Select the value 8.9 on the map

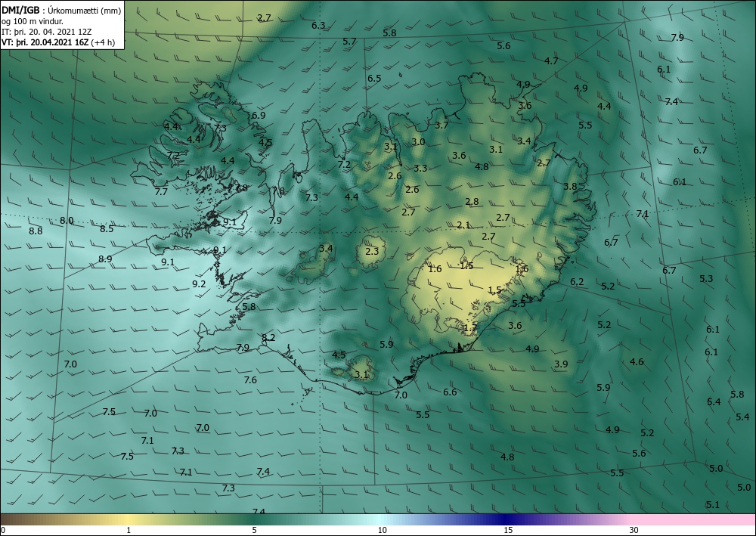tap(105, 259)
